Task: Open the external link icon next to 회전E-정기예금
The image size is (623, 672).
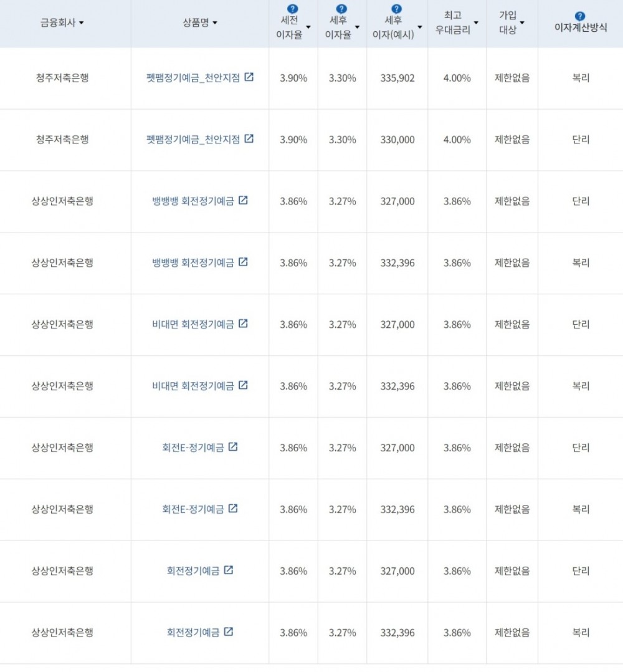Action: [234, 448]
